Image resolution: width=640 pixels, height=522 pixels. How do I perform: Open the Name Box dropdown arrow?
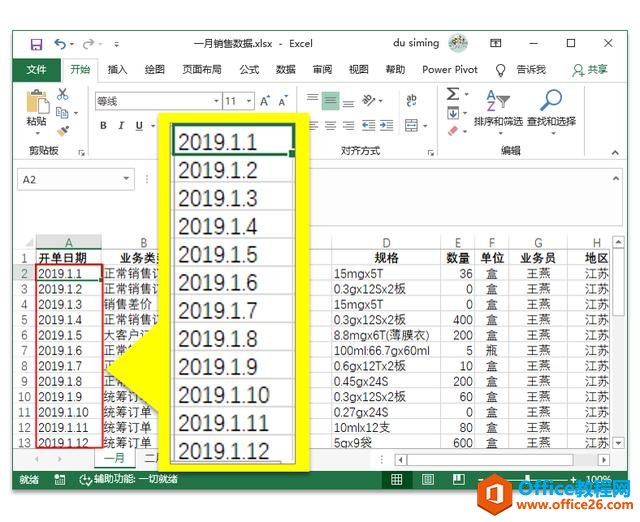click(126, 179)
